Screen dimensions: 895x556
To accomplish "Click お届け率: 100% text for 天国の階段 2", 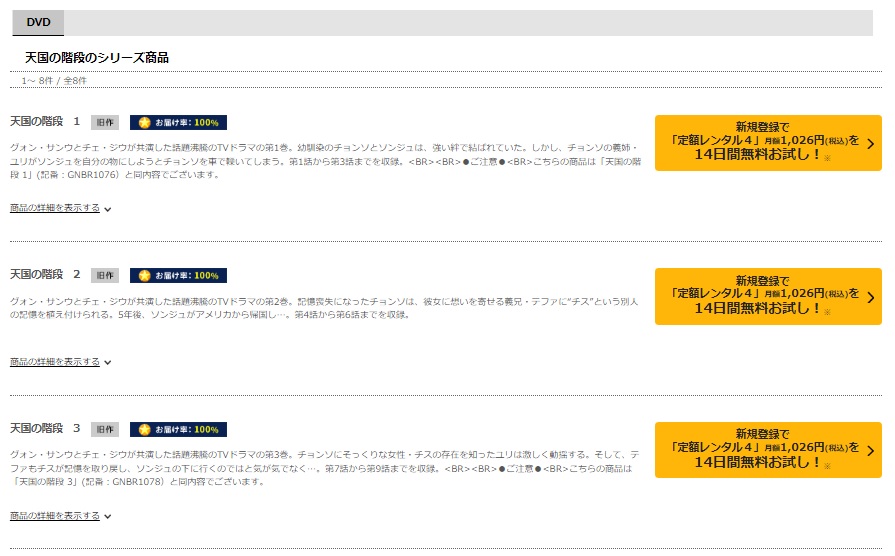I will click(x=187, y=276).
